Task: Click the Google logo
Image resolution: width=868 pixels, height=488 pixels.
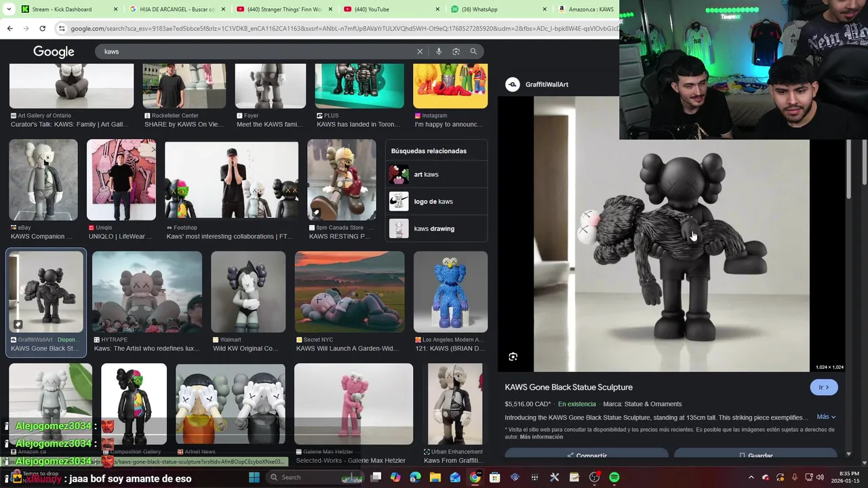Action: pyautogui.click(x=54, y=52)
